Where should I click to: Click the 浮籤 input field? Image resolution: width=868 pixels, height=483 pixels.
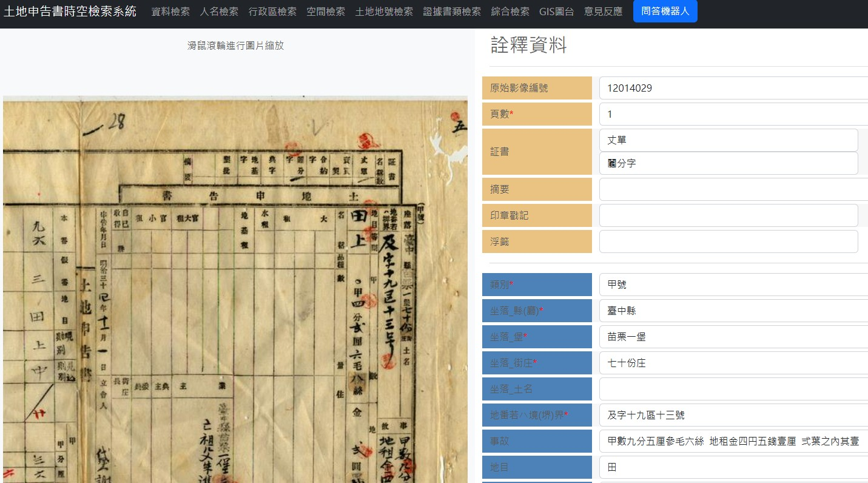pos(728,241)
